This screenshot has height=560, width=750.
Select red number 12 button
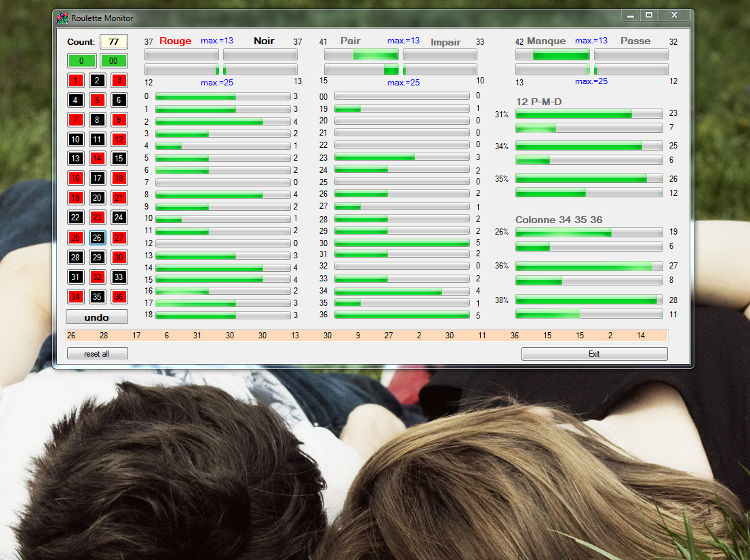pyautogui.click(x=119, y=139)
